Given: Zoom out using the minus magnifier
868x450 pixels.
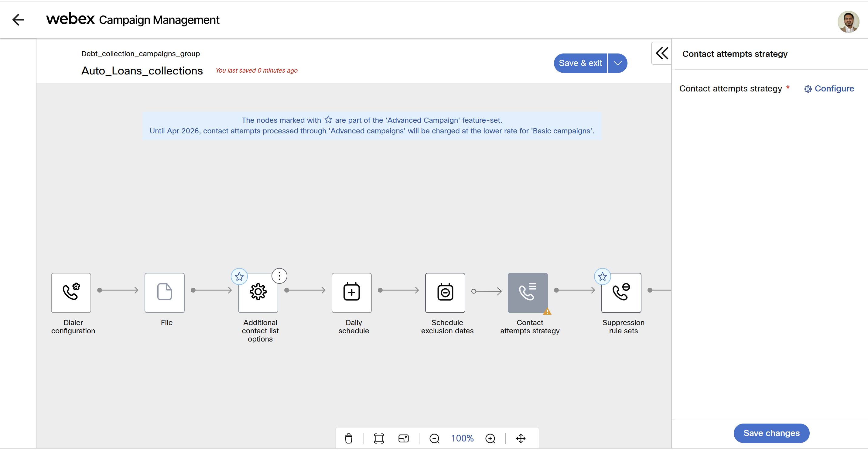Looking at the screenshot, I should [434, 438].
